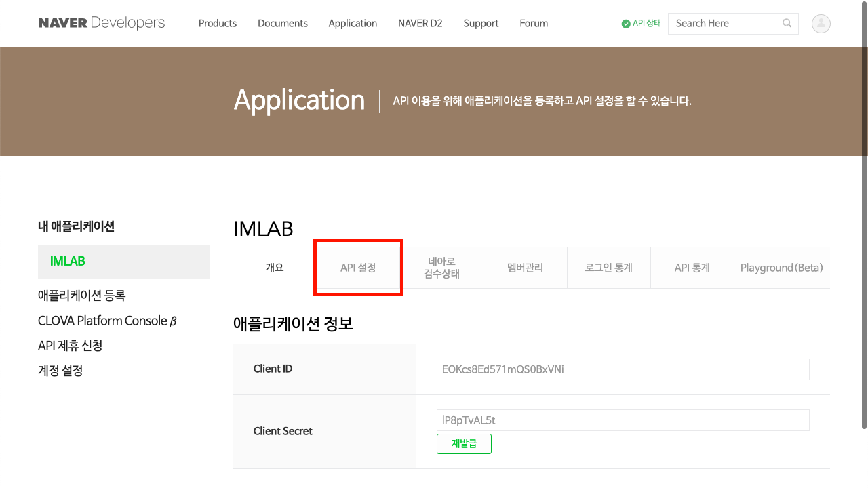This screenshot has height=488, width=868.
Task: Open the Documents menu
Action: pos(283,23)
